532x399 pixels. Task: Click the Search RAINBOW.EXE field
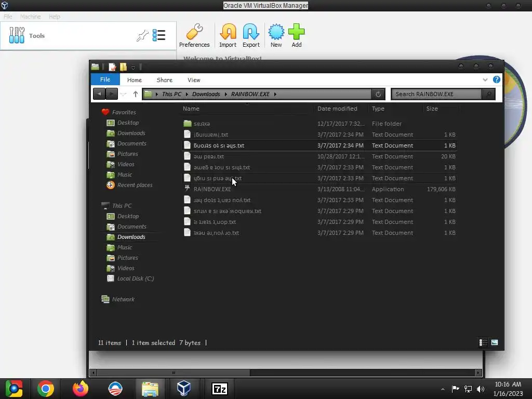click(436, 94)
